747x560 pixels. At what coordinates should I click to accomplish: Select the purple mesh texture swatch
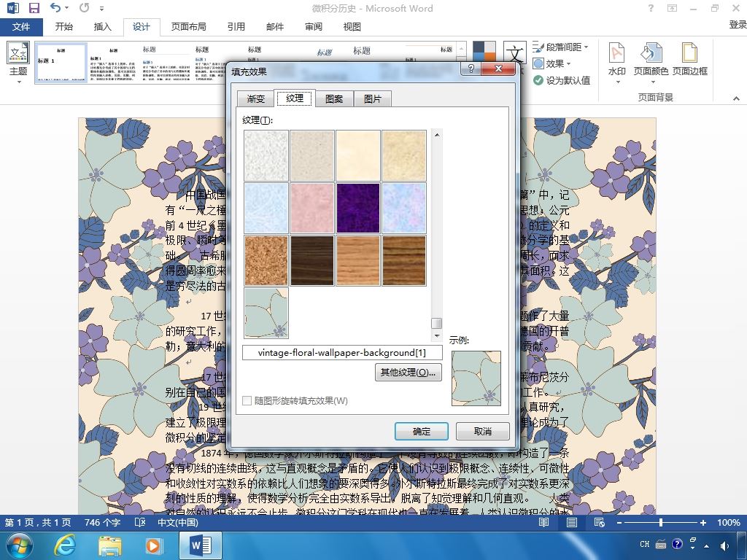tap(358, 208)
